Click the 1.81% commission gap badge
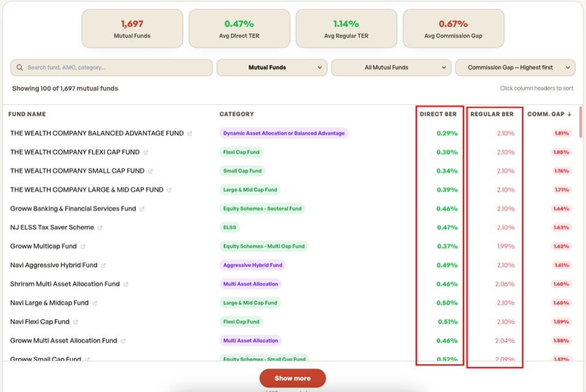 562,133
